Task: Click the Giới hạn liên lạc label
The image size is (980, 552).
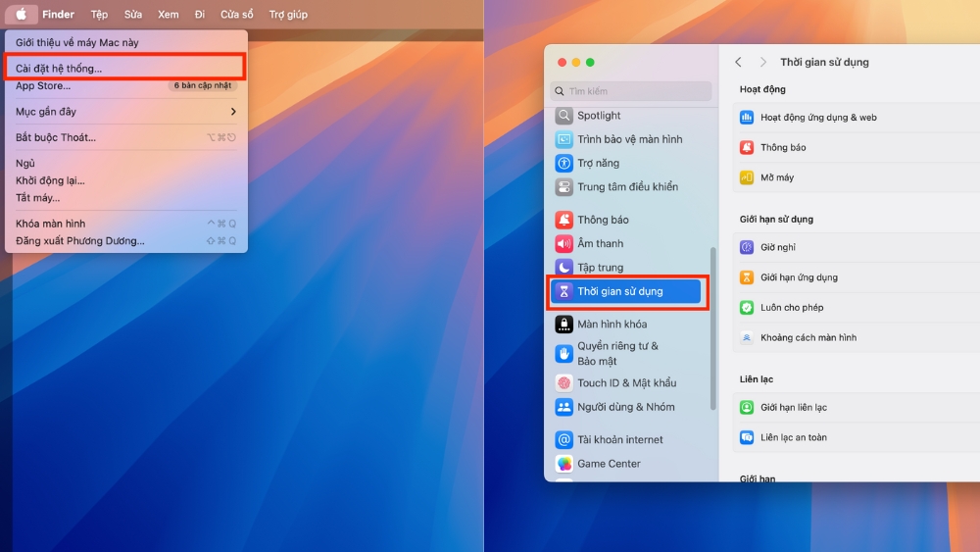Action: pyautogui.click(x=794, y=407)
